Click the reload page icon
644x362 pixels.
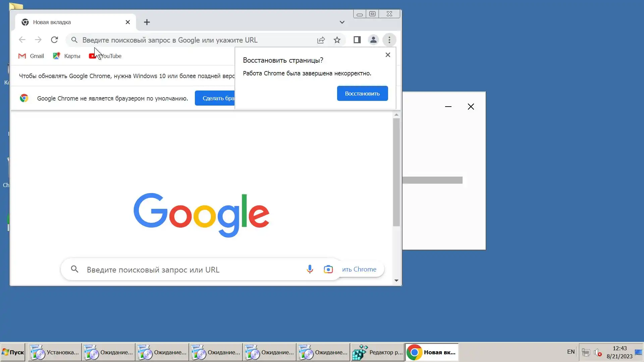point(54,40)
